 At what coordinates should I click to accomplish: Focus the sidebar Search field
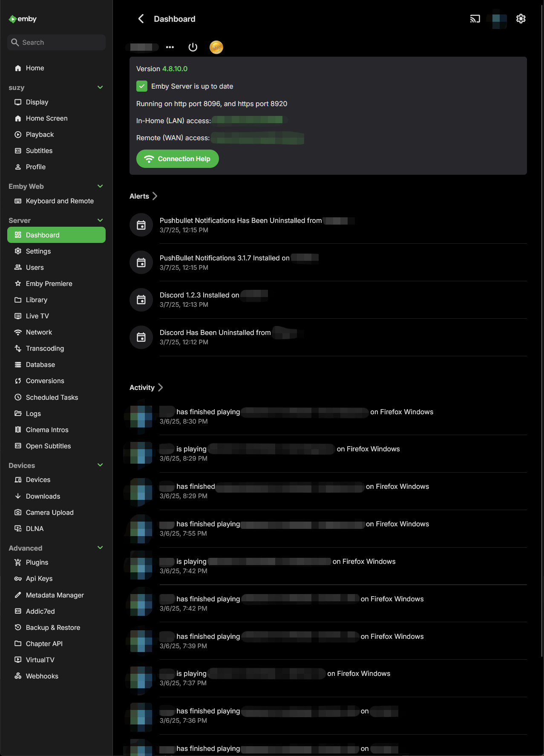pyautogui.click(x=56, y=42)
